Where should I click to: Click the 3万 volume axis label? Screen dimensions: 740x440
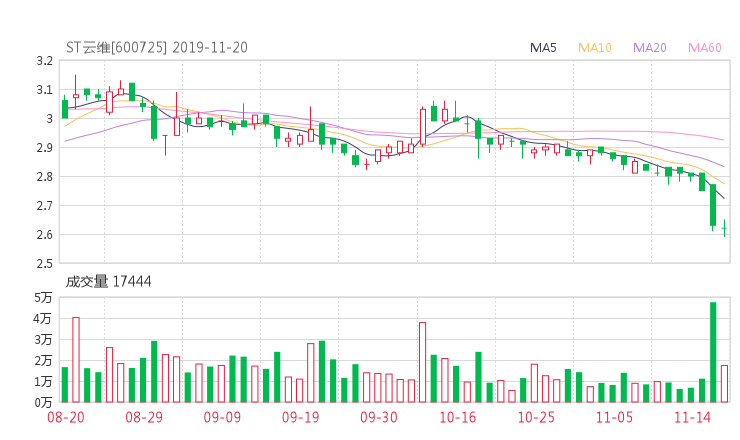coord(43,339)
